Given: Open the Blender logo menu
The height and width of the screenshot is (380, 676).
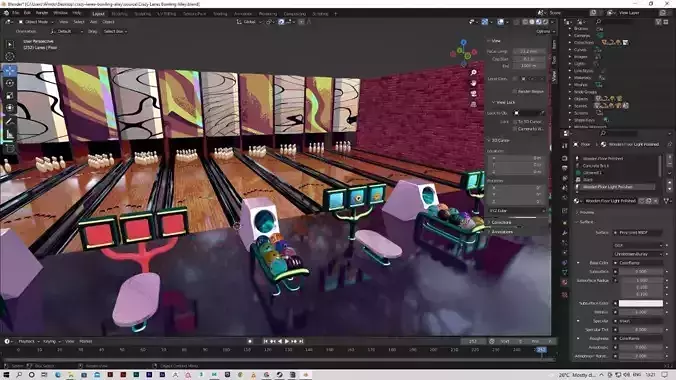Looking at the screenshot, I should tap(6, 13).
